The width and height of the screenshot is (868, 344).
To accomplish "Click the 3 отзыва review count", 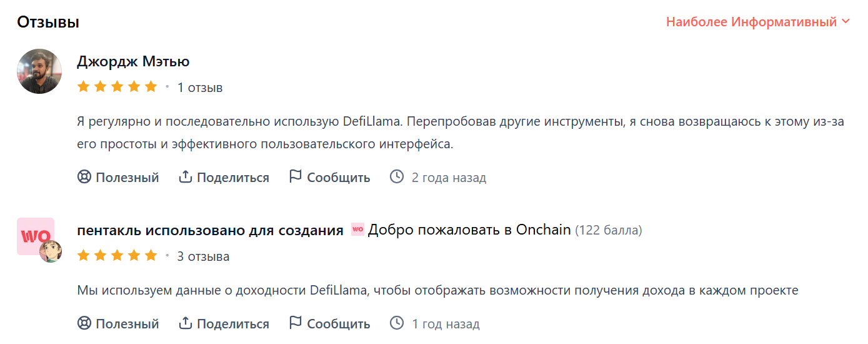I will point(203,256).
